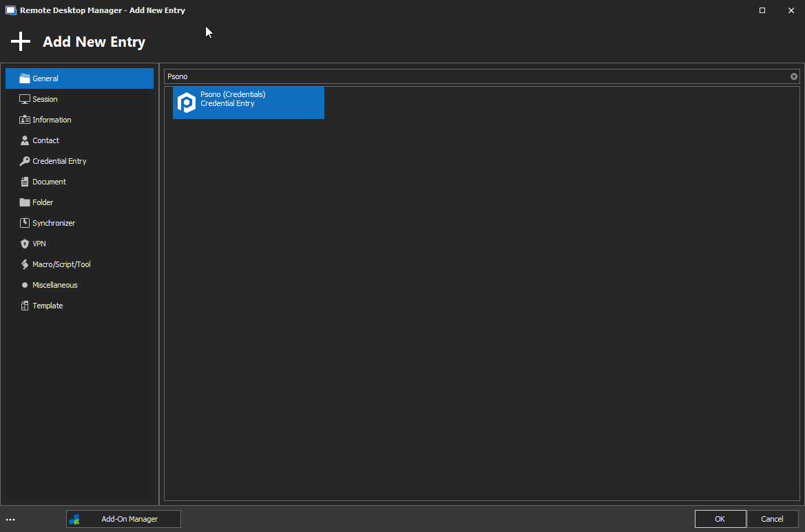The image size is (805, 532).
Task: Click the Credential Entry key icon
Action: pos(23,160)
